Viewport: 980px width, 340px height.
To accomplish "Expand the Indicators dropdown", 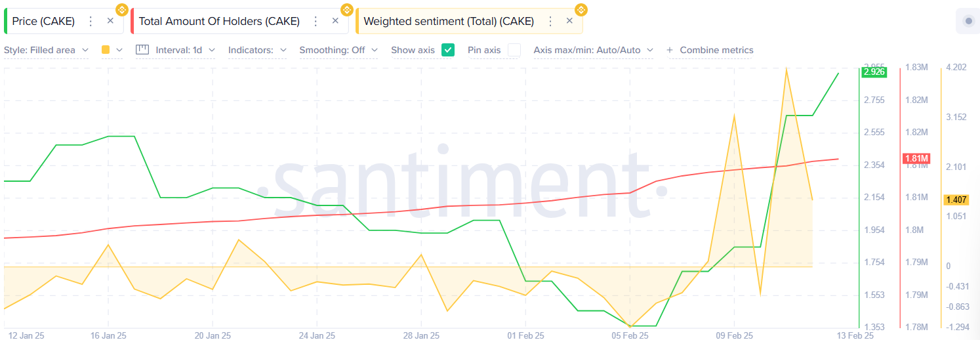I will (257, 50).
